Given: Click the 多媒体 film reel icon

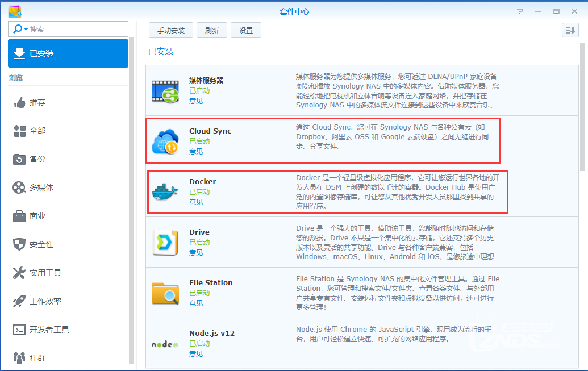Looking at the screenshot, I should [19, 187].
